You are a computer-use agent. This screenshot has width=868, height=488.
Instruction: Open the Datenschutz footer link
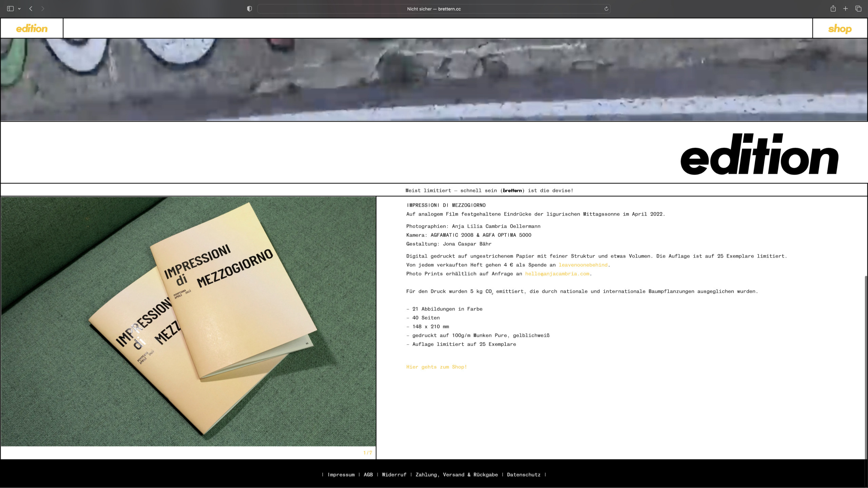(523, 475)
